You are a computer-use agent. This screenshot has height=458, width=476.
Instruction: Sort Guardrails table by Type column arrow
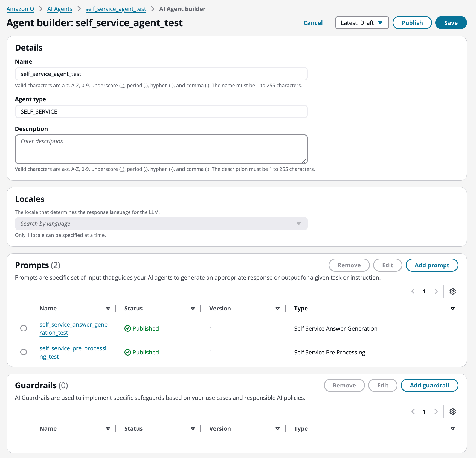[453, 429]
